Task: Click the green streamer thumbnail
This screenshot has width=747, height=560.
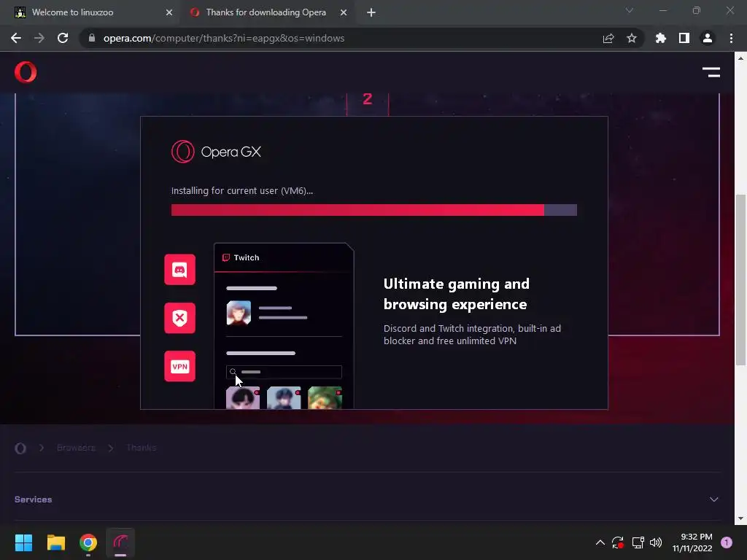Action: coord(325,397)
